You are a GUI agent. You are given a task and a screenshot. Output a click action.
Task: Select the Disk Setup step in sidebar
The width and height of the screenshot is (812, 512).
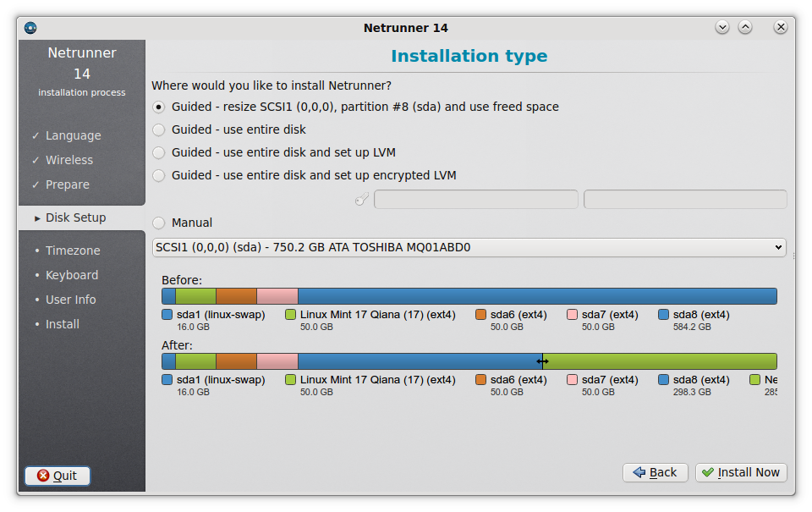click(75, 217)
